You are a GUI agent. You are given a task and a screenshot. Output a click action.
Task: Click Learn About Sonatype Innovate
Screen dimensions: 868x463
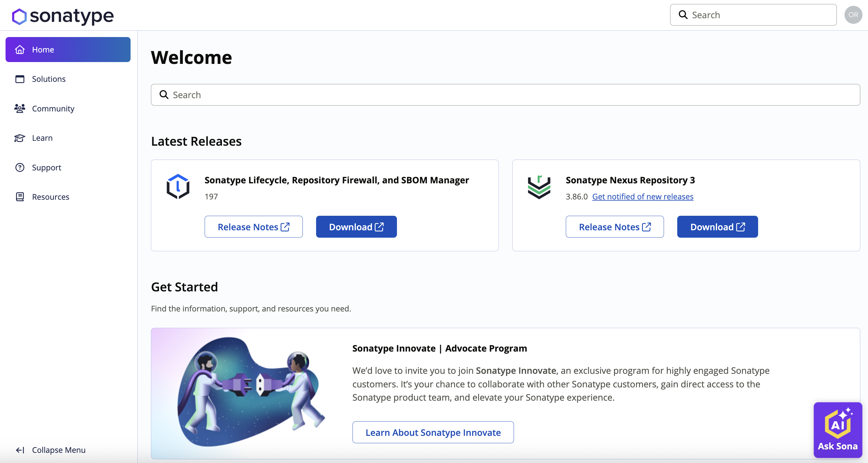433,432
